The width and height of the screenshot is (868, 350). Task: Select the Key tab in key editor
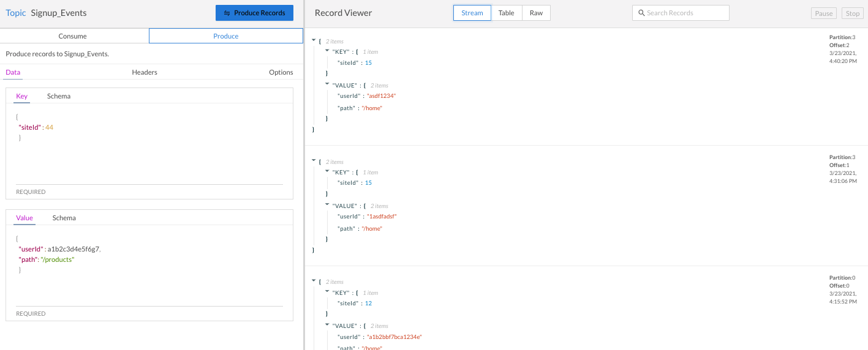[x=22, y=96]
